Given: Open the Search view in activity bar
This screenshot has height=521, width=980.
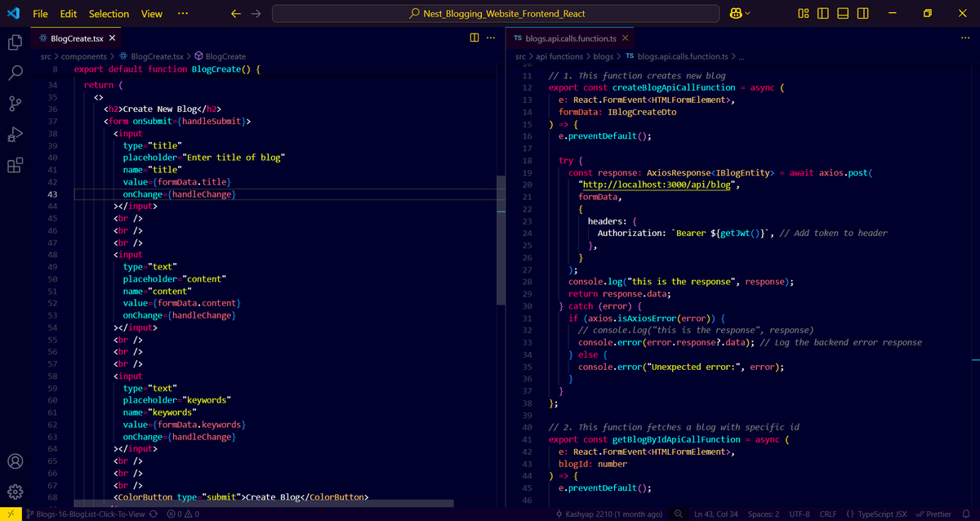Looking at the screenshot, I should coord(15,73).
